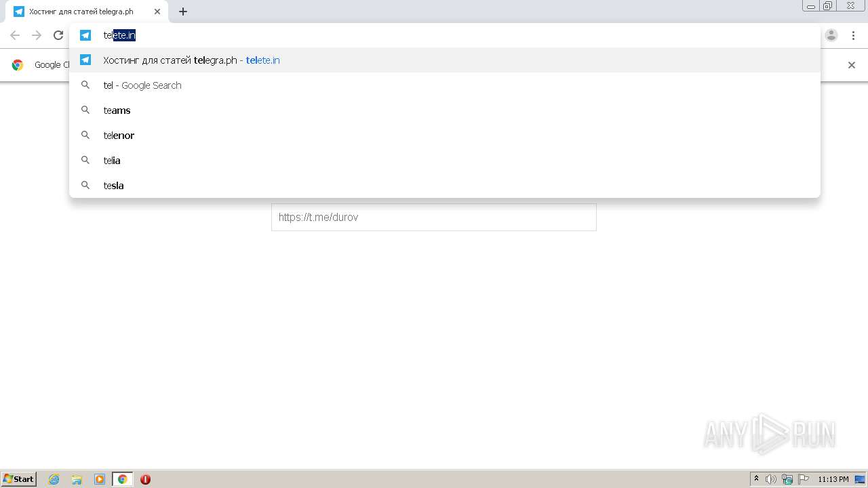The image size is (868, 488).
Task: Choose the 'telia' search suggestion
Action: [445, 161]
